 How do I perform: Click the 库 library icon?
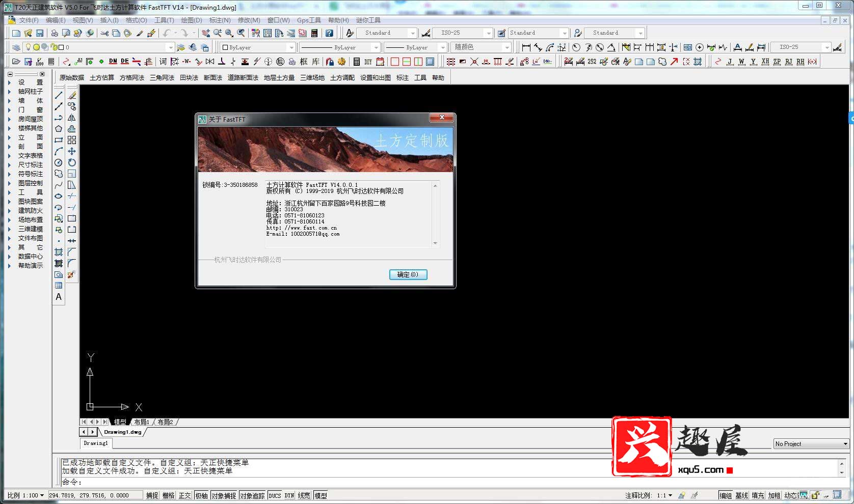(x=316, y=62)
